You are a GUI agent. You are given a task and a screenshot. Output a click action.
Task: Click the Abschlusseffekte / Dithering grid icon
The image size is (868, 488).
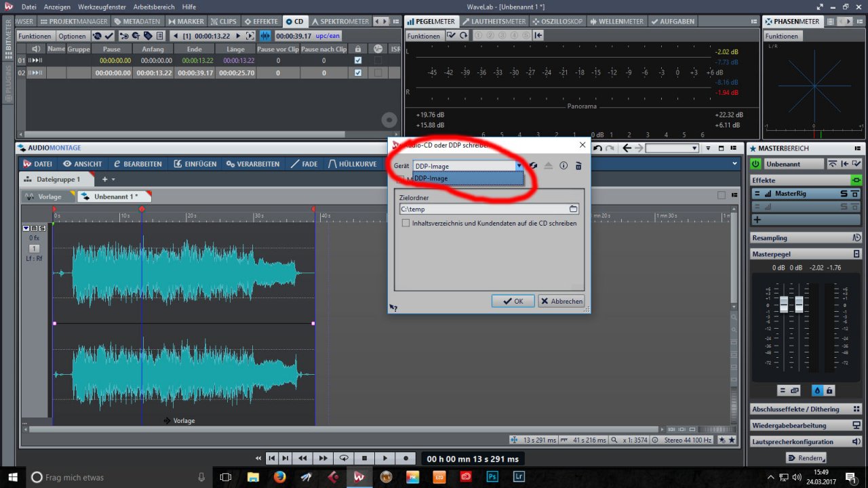(x=856, y=409)
